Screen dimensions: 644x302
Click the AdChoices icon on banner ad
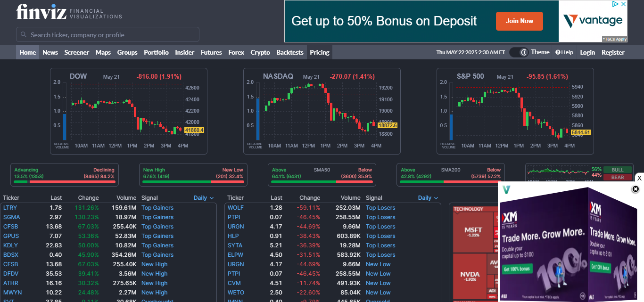point(615,4)
